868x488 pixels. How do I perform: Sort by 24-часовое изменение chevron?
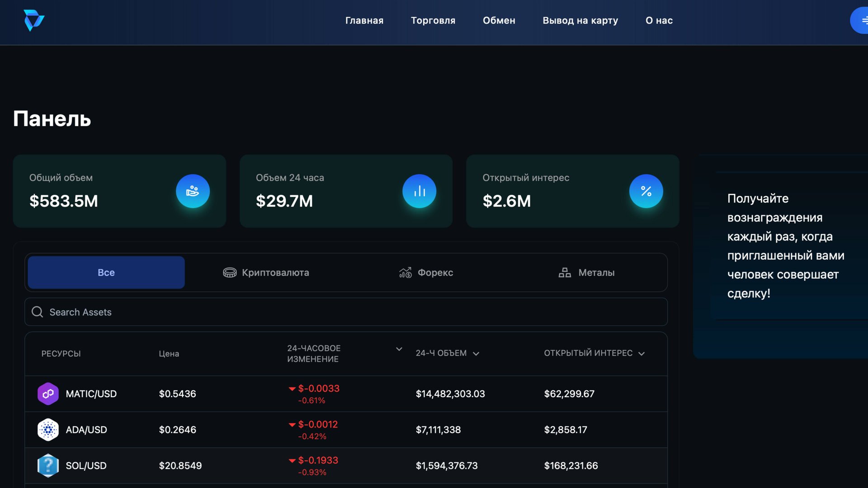click(399, 349)
